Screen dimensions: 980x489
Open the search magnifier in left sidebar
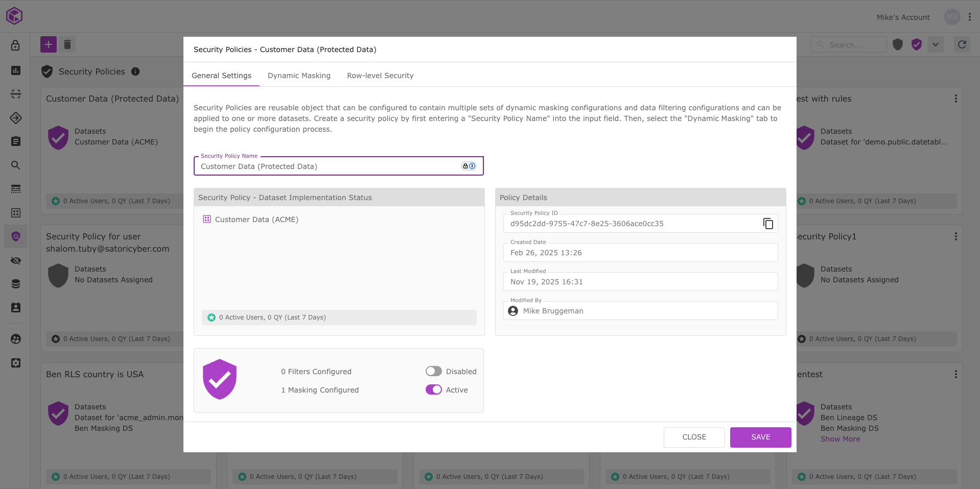[x=16, y=165]
